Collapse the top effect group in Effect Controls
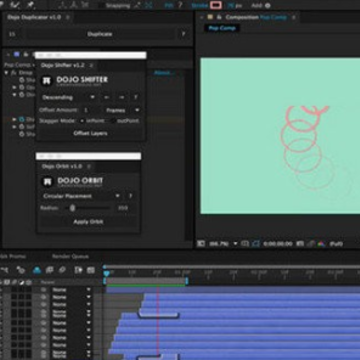This screenshot has width=360, height=360. coord(7,72)
